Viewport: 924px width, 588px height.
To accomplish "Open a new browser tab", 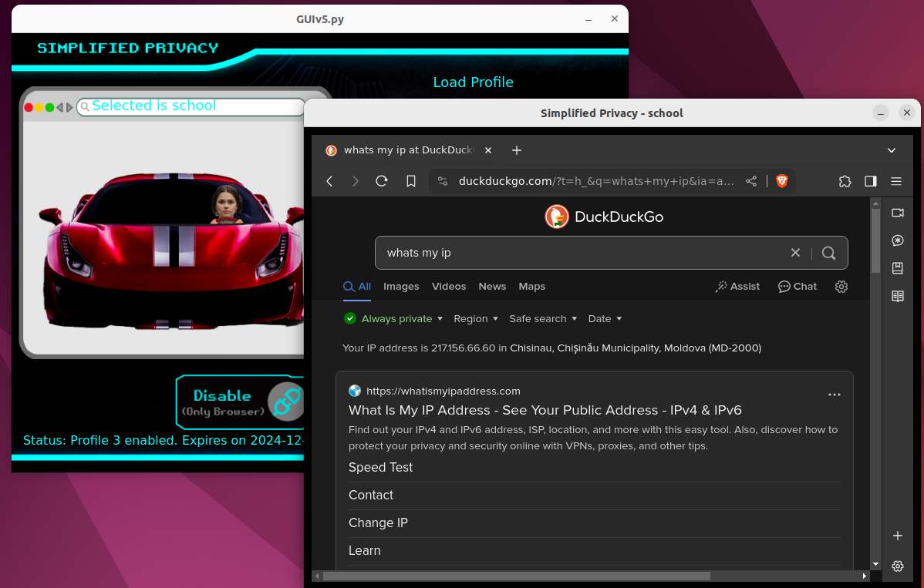I will tap(517, 150).
